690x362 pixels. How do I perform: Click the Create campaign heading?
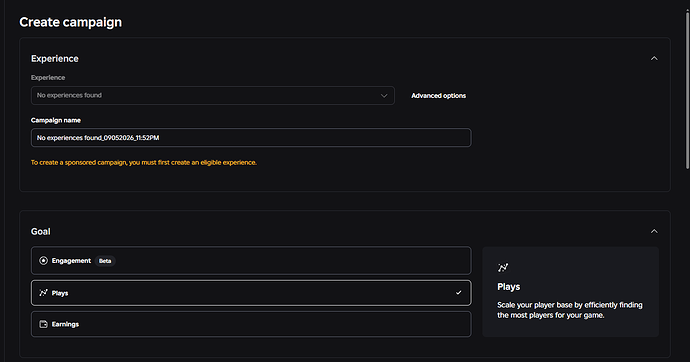tap(70, 22)
